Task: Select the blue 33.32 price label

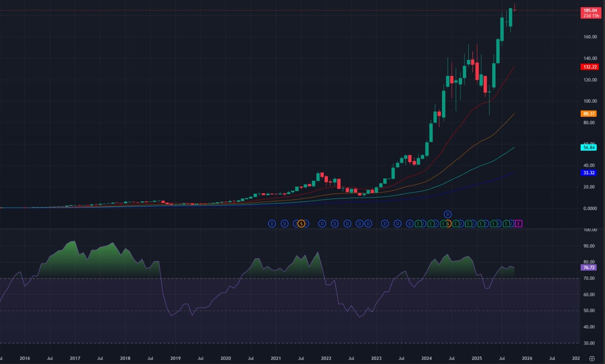Action: point(589,173)
